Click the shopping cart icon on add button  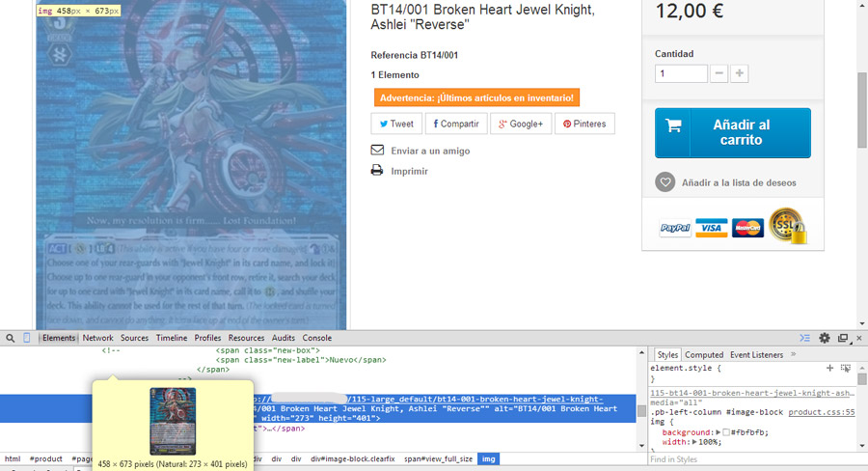673,125
